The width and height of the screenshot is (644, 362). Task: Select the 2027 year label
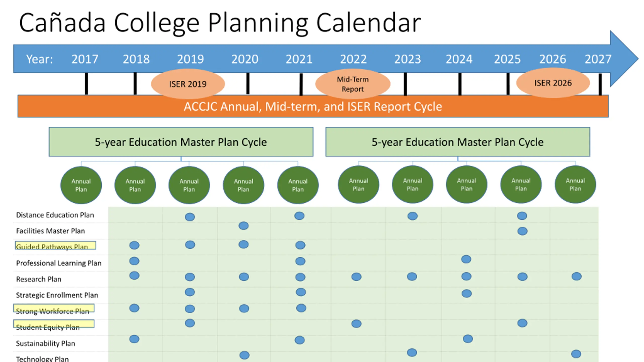598,59
